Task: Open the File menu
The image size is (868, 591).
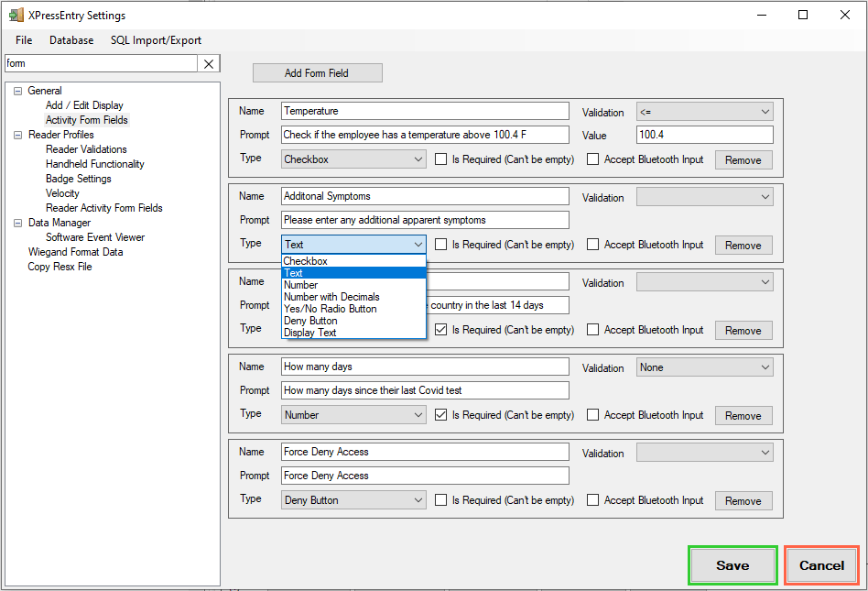Action: point(24,40)
